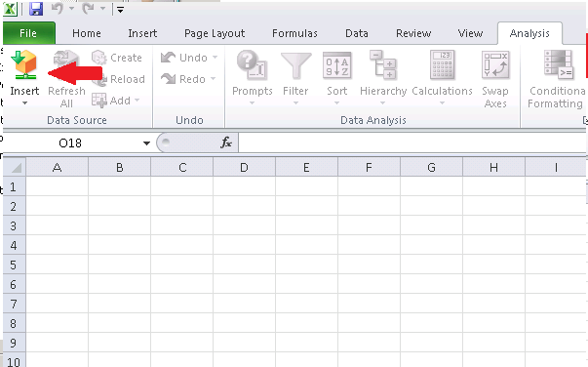The height and width of the screenshot is (367, 588).
Task: Expand the Hierarchy dropdown arrow
Action: pos(383,102)
